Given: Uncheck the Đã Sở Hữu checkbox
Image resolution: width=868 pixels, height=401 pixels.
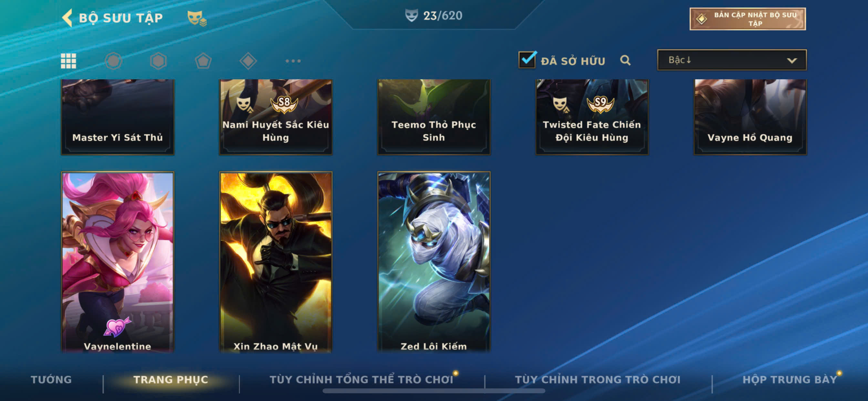Looking at the screenshot, I should click(x=527, y=60).
